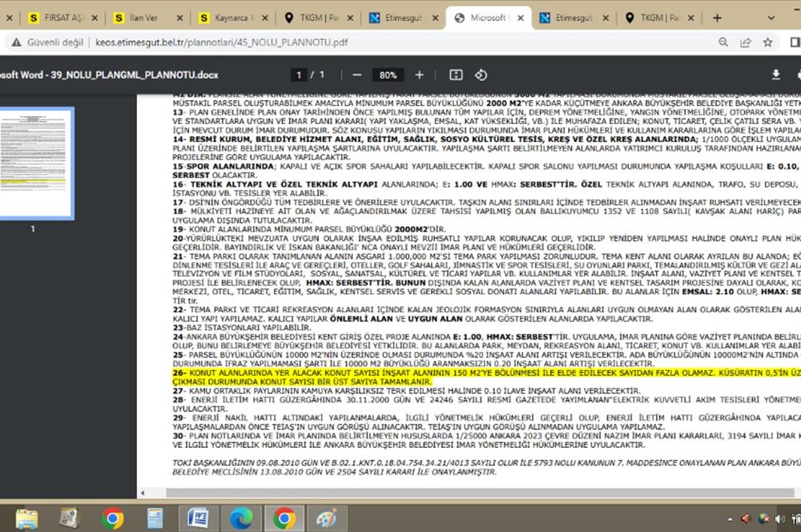801x532 pixels.
Task: Click the PDF page number field
Action: 300,75
